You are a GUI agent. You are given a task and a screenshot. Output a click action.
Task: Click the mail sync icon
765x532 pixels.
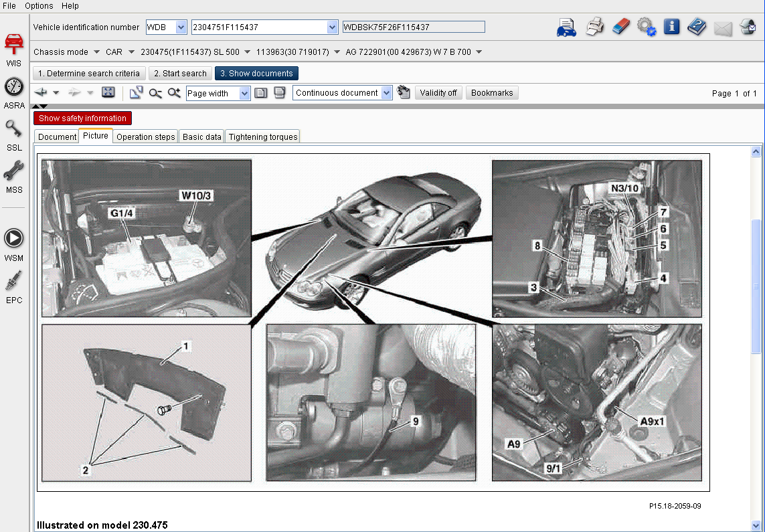coord(748,27)
